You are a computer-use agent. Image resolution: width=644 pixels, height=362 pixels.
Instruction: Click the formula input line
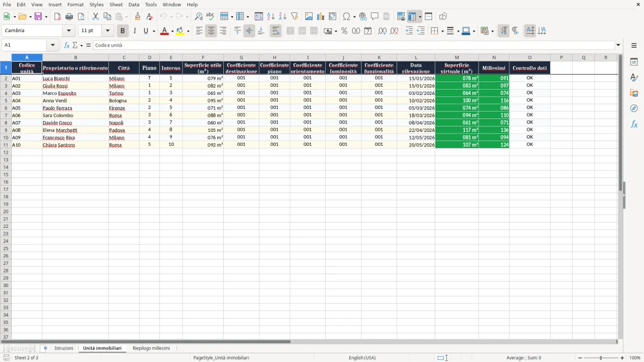coord(354,45)
